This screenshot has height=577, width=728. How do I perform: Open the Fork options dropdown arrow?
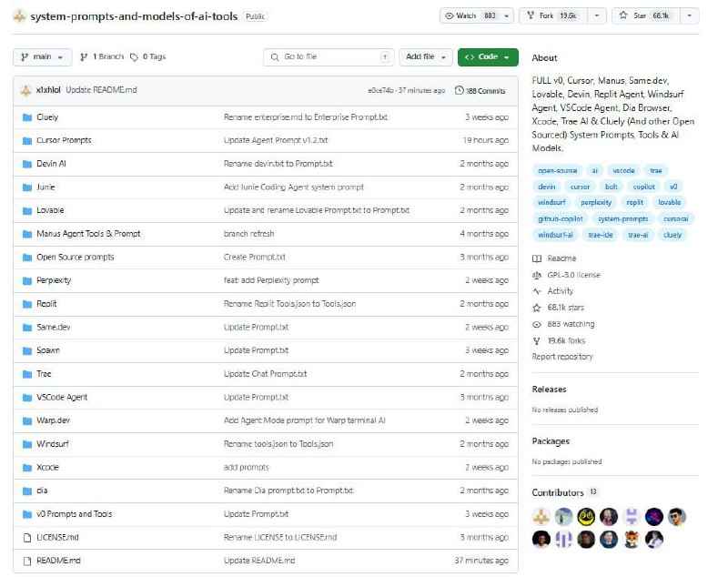597,15
